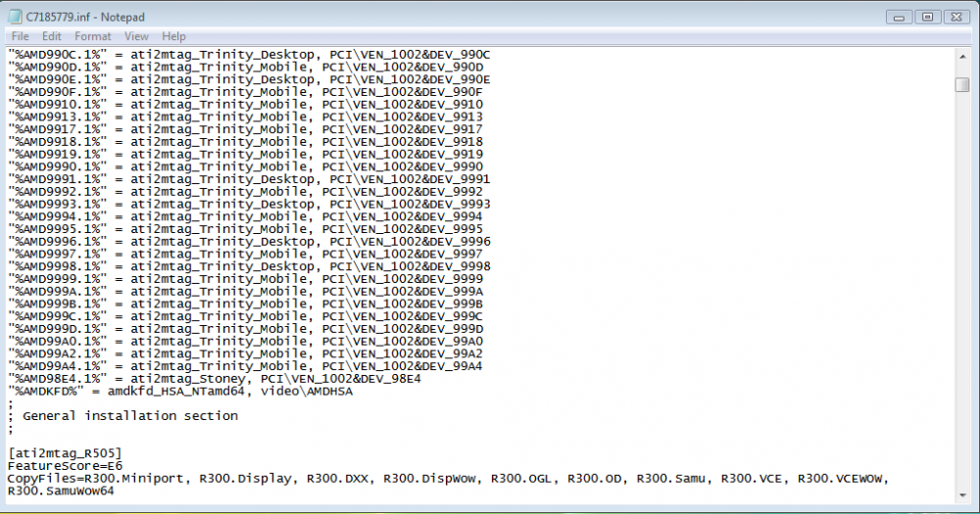Maximize the Notepad window
Viewport: 980px width, 514px height.
coord(927,16)
